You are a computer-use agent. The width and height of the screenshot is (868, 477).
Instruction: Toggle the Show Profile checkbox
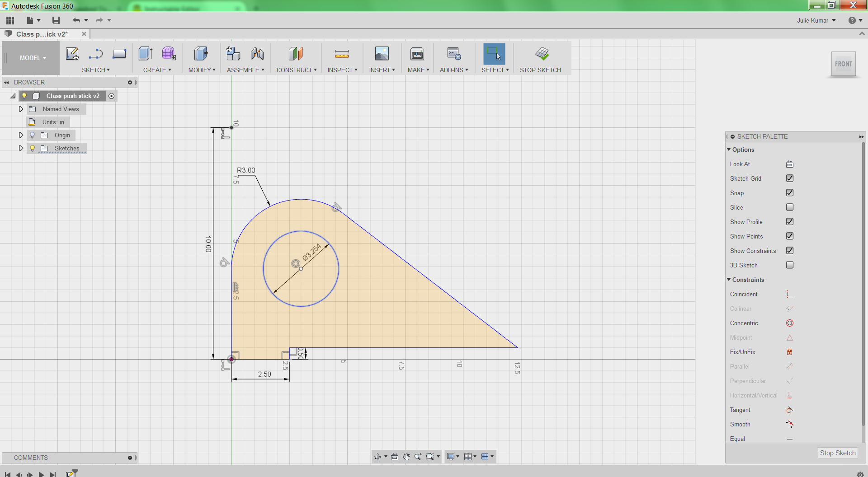click(x=790, y=222)
